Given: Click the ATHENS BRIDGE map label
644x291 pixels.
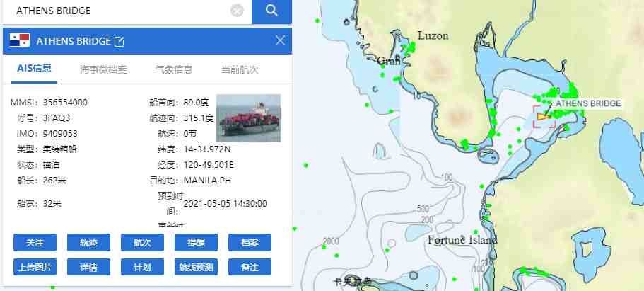Looking at the screenshot, I should 588,103.
